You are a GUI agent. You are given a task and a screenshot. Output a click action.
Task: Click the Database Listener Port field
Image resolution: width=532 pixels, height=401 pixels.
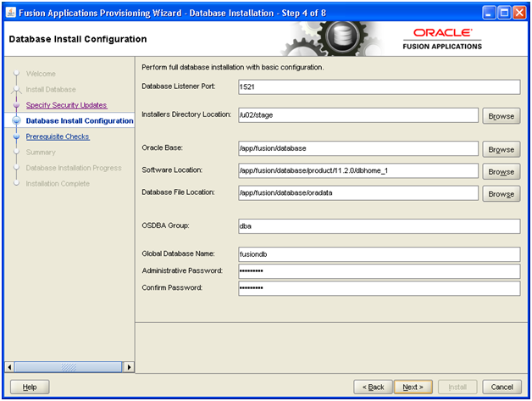tap(379, 87)
